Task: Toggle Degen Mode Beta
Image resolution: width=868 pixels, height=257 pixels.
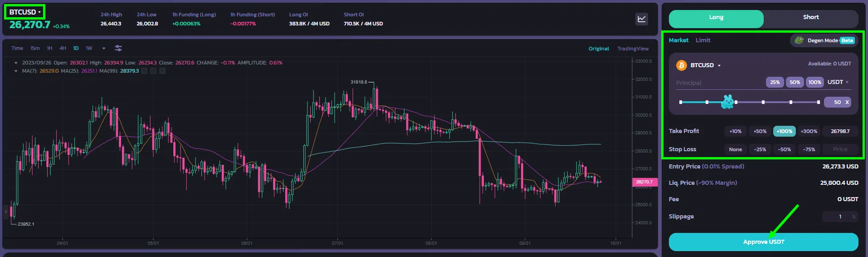Action: point(825,40)
